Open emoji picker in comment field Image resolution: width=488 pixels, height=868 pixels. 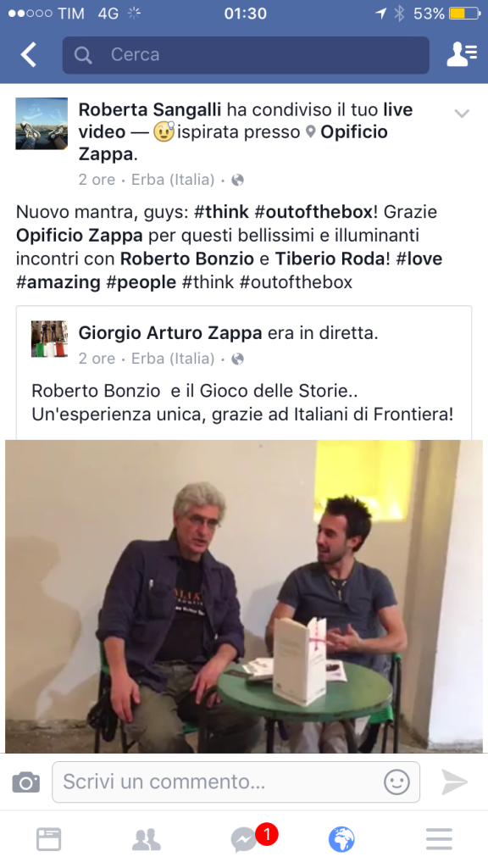[x=396, y=782]
